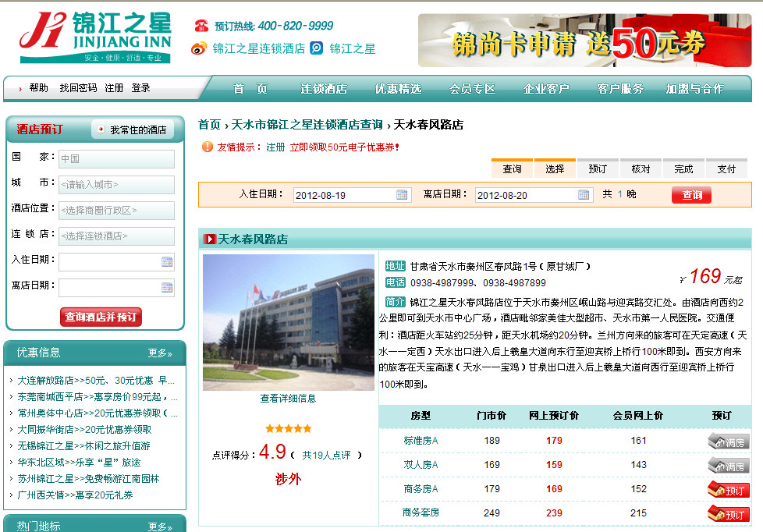Open 我常住的酒店 tab
Image resolution: width=763 pixels, height=532 pixels.
click(x=133, y=129)
